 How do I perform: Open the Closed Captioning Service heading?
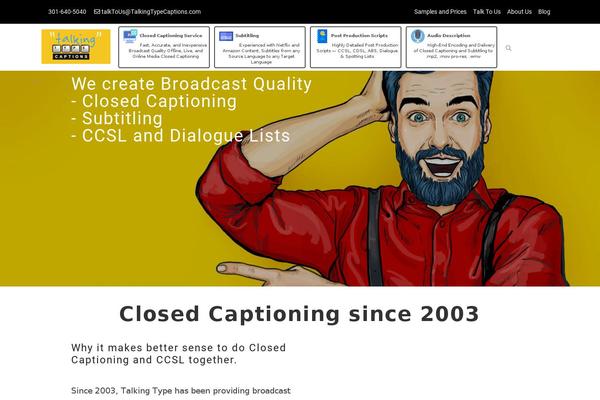coord(171,35)
